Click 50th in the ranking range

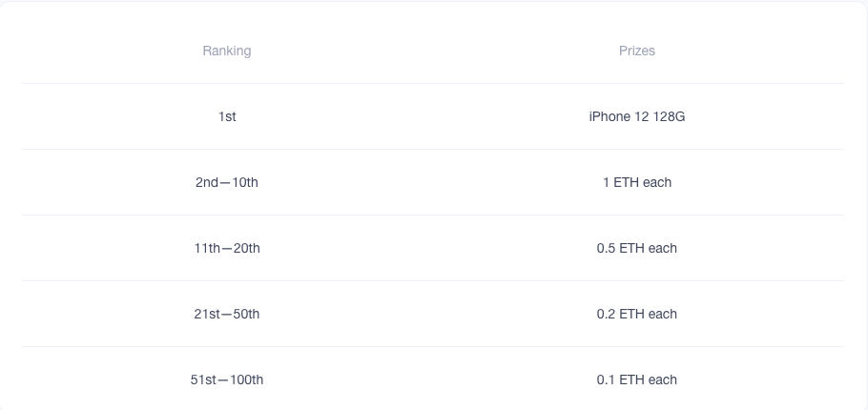(x=244, y=314)
